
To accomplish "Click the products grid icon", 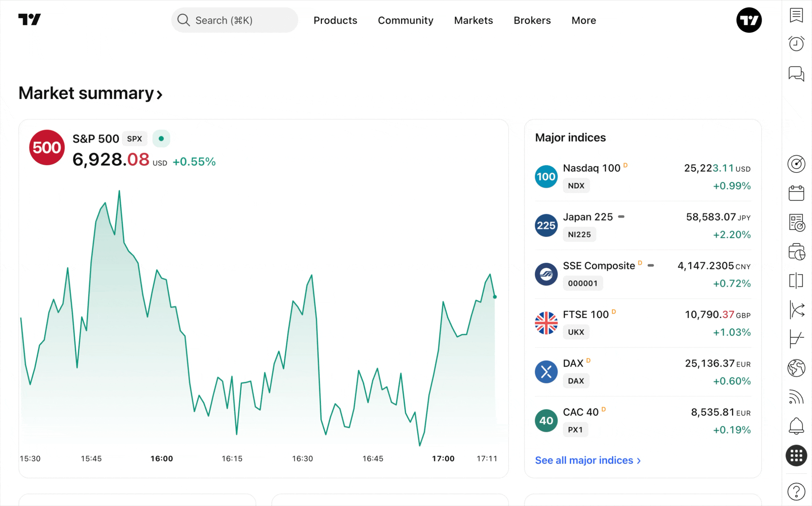I will (x=796, y=456).
